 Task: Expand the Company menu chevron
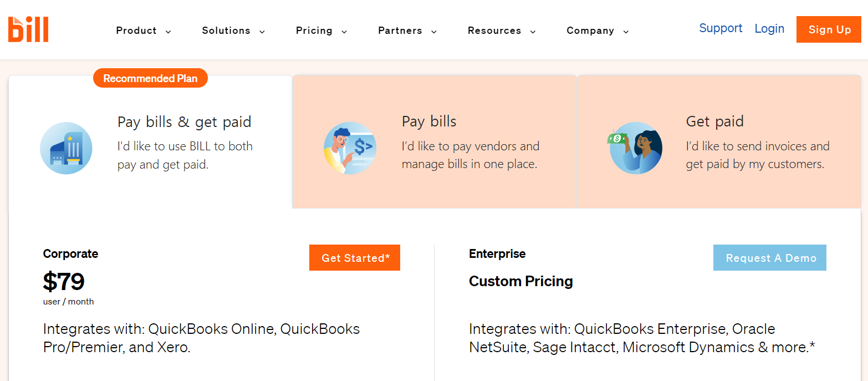pos(626,32)
